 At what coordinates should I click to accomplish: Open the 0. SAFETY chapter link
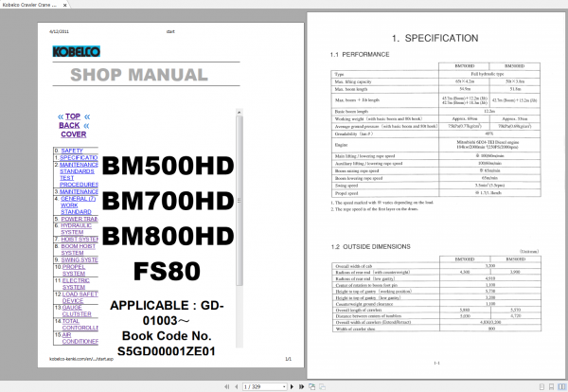[x=72, y=151]
